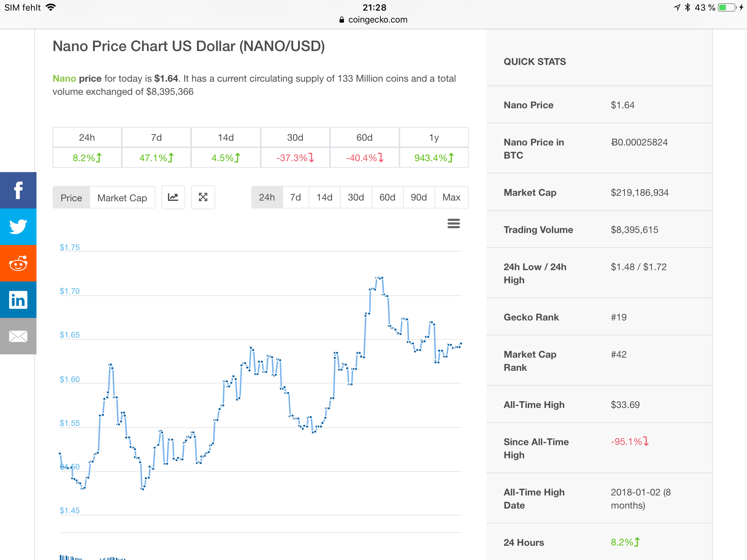Share page via Facebook icon
The height and width of the screenshot is (560, 747).
[x=18, y=190]
